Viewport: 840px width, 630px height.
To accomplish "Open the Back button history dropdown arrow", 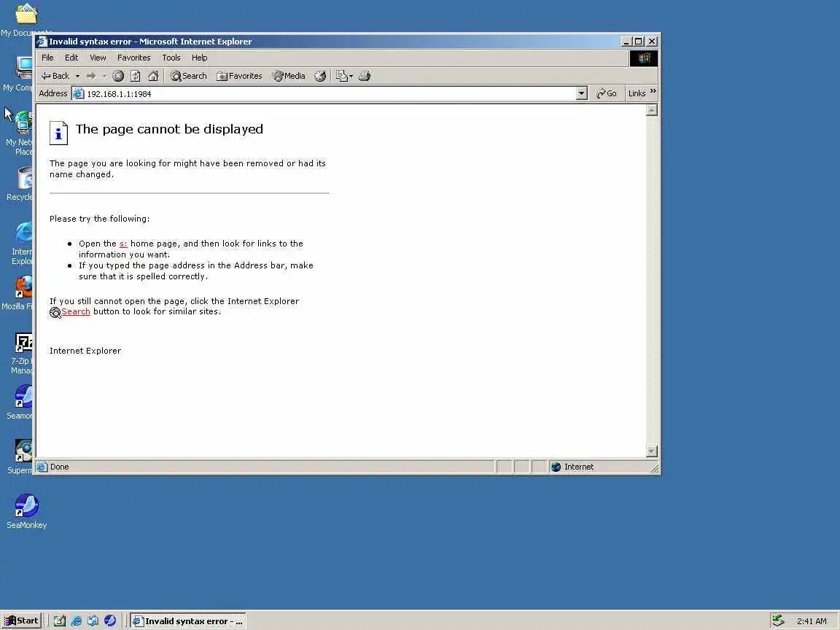I will (x=78, y=76).
